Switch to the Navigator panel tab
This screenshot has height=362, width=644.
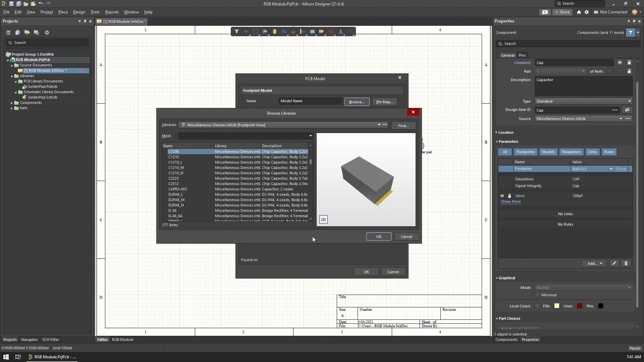30,340
